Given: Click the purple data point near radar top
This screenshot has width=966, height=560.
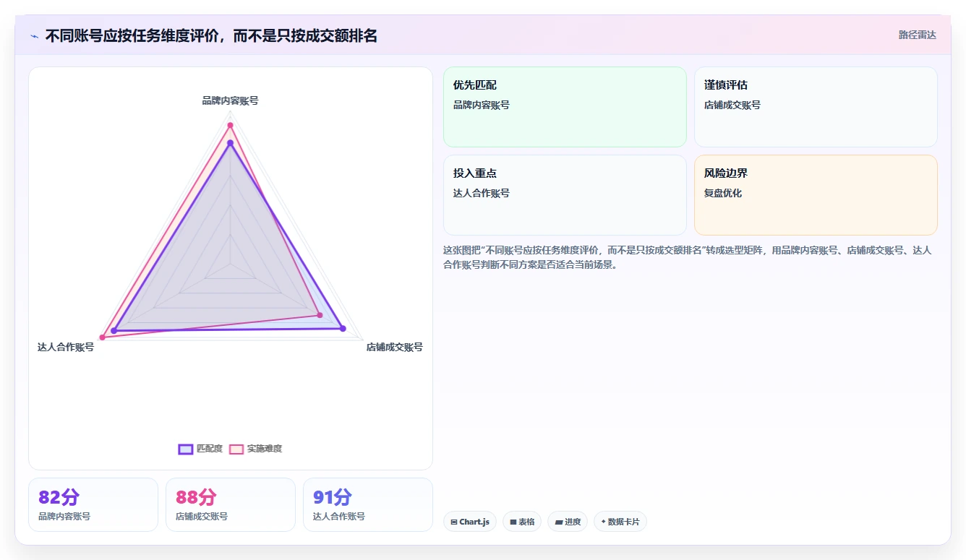Looking at the screenshot, I should click(231, 143).
